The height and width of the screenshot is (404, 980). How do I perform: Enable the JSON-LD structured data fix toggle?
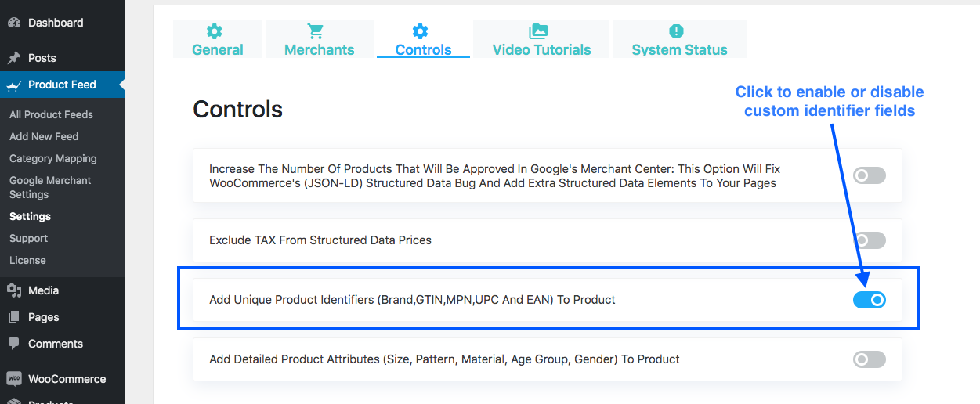[x=869, y=175]
